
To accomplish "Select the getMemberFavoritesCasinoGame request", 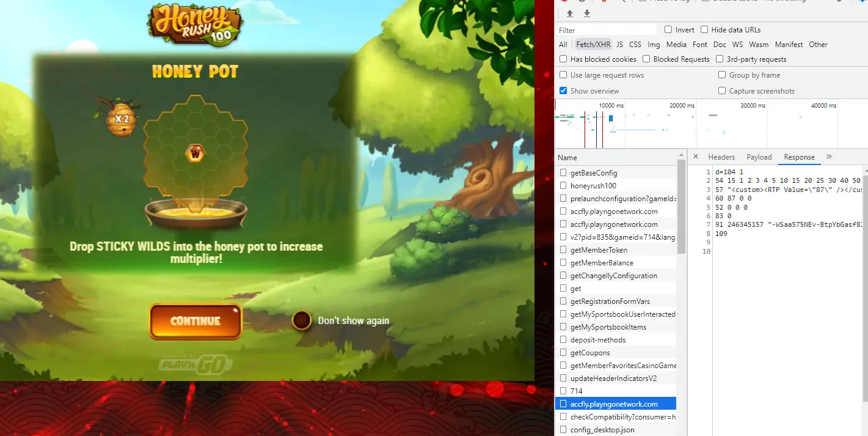I will click(x=616, y=366).
